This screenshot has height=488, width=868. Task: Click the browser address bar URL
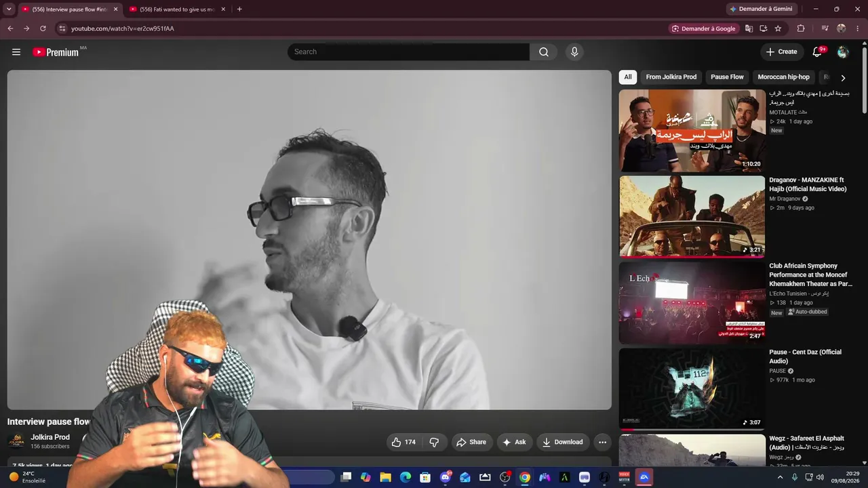coord(123,28)
